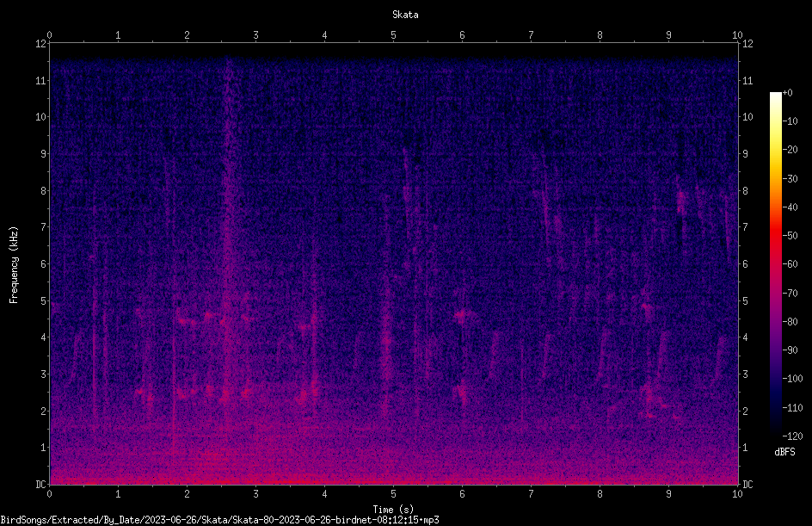Click the "0" tick on the top time axis
This screenshot has width=812, height=526.
49,35
